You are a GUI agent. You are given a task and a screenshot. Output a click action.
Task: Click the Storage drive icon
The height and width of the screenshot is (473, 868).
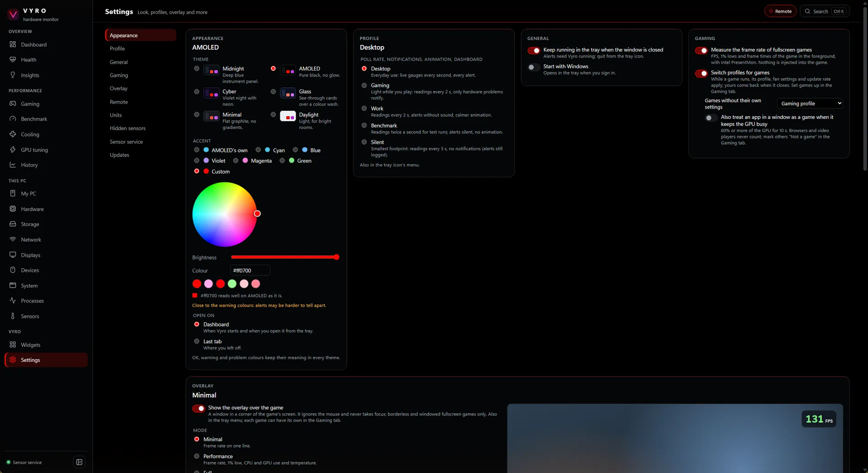pyautogui.click(x=13, y=224)
